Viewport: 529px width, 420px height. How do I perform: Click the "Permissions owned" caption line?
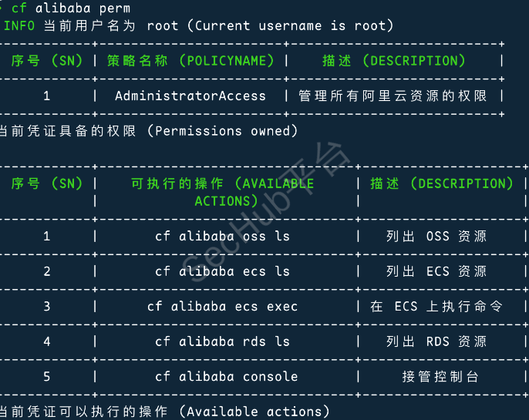tap(148, 131)
